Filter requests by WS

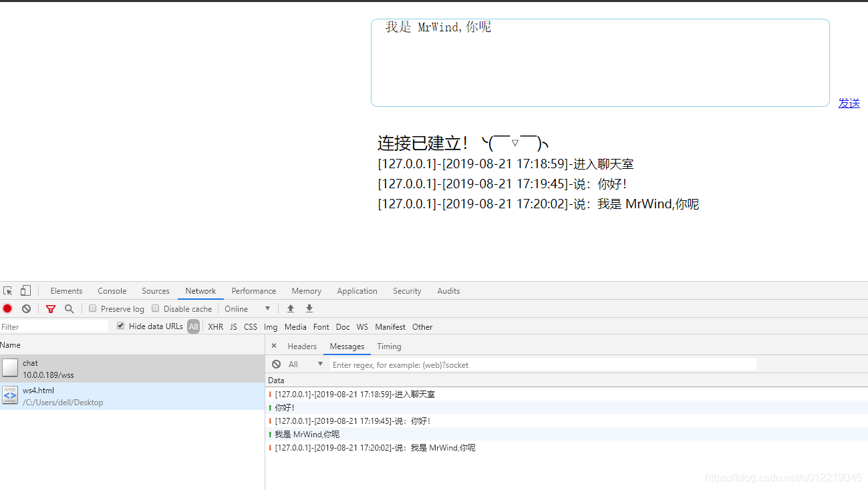click(362, 326)
